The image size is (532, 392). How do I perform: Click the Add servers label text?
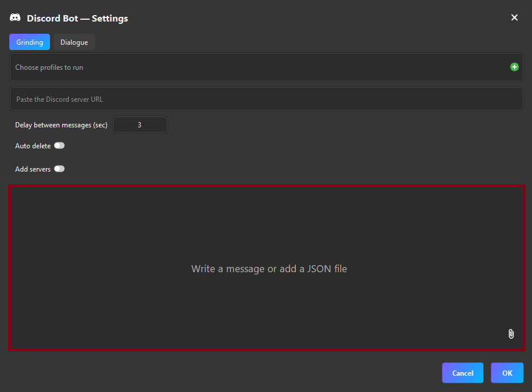pos(33,169)
